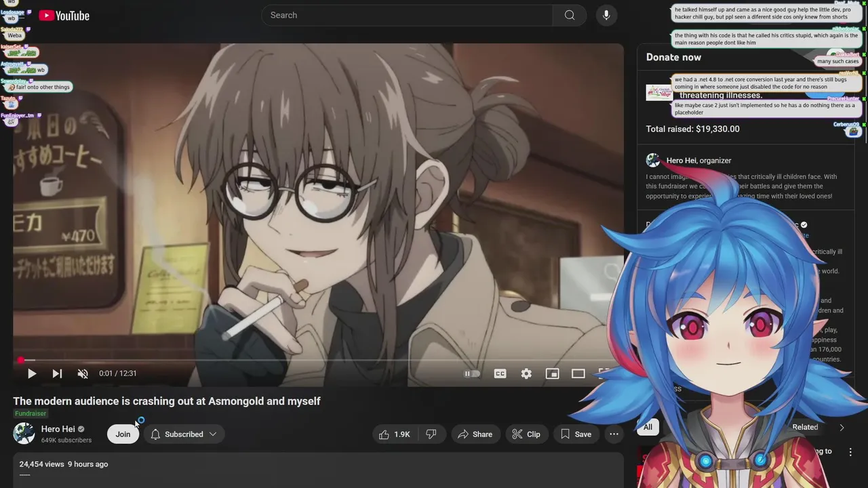Image resolution: width=868 pixels, height=488 pixels.
Task: Share the video
Action: point(476,434)
